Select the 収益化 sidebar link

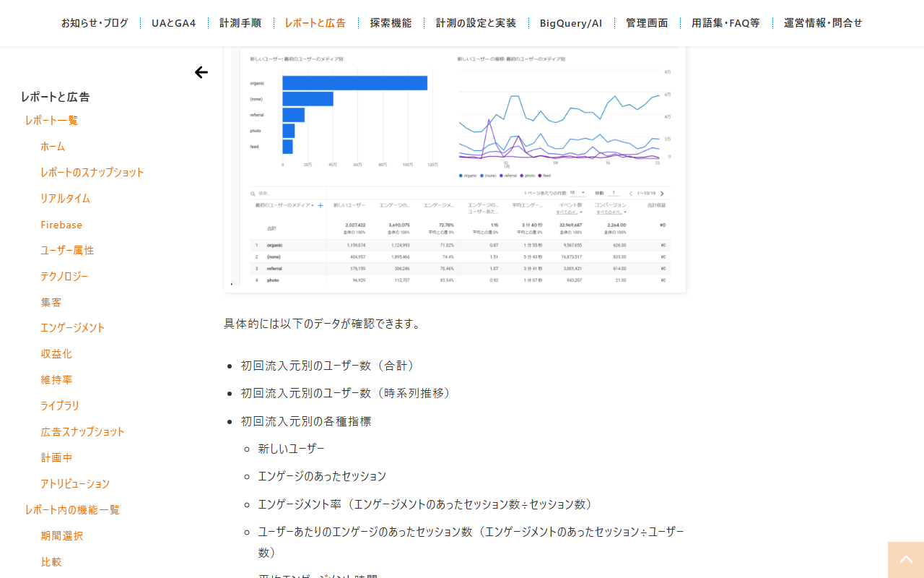pyautogui.click(x=56, y=353)
